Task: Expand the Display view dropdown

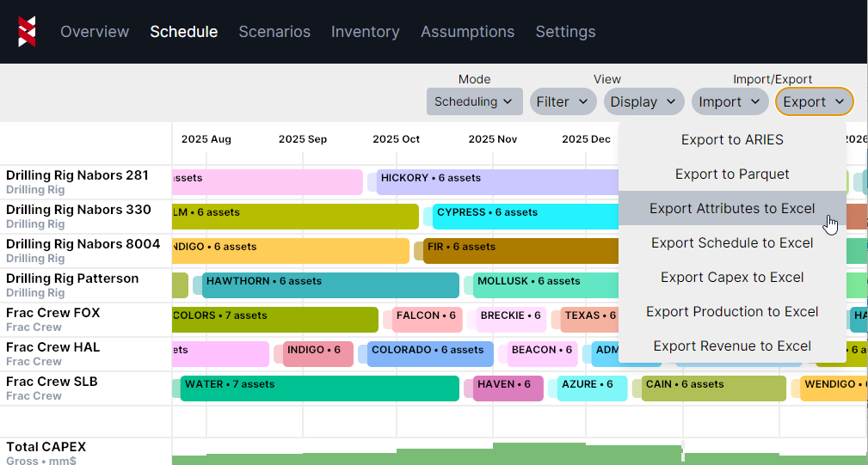Action: point(643,101)
